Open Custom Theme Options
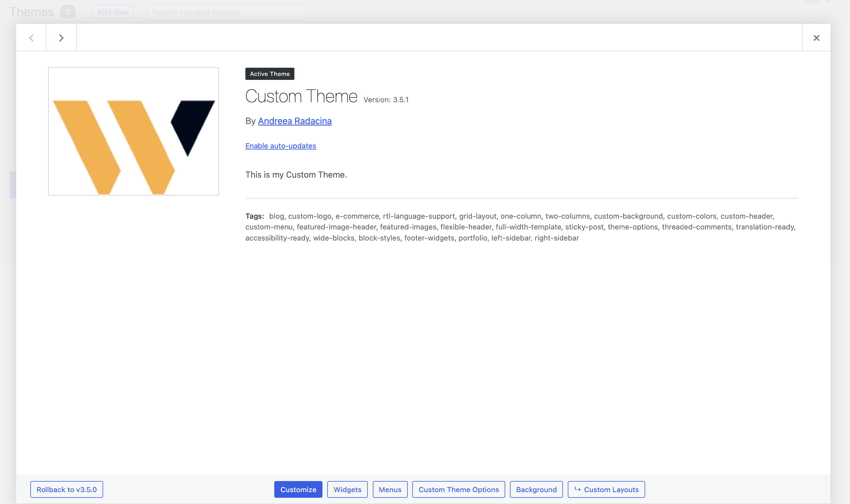850x504 pixels. (458, 489)
